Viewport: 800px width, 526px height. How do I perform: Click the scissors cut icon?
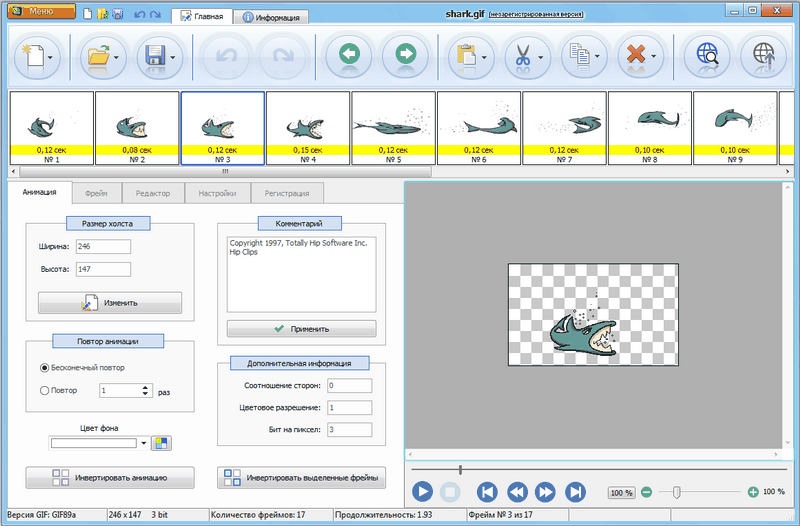tap(522, 54)
